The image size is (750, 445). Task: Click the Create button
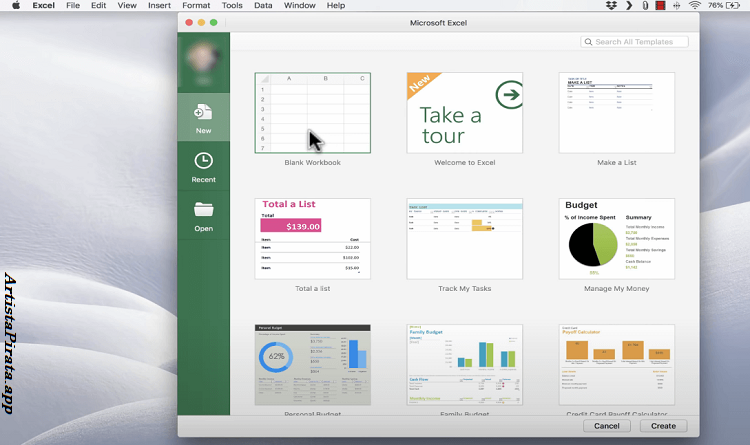[663, 426]
